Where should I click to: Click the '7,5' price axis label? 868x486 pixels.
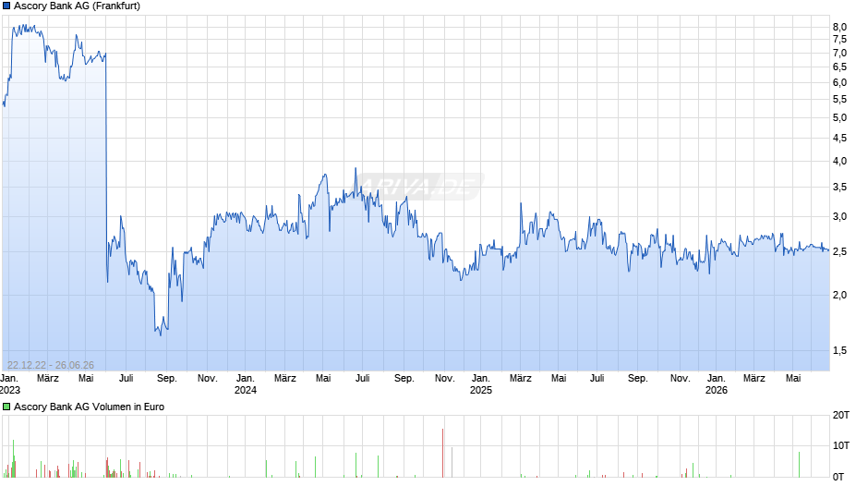[839, 40]
